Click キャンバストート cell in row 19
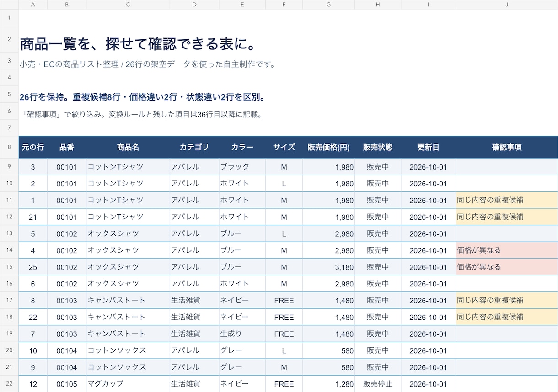 (x=128, y=334)
